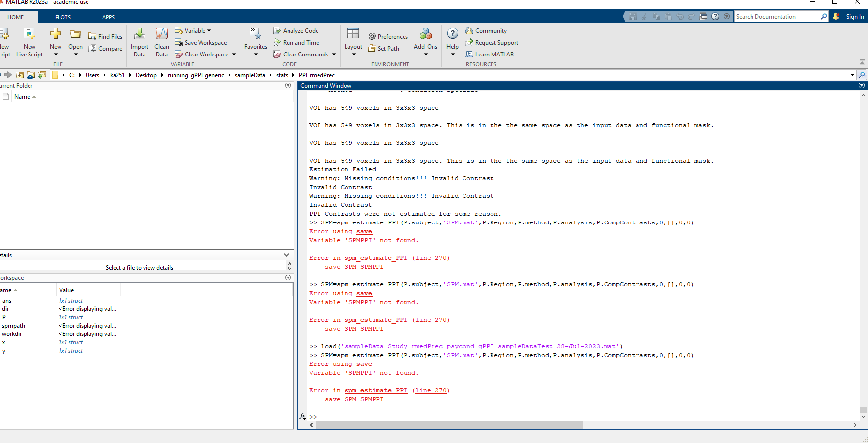Click the spm_estimate_PPI error link
The width and height of the screenshot is (868, 443).
pos(376,391)
